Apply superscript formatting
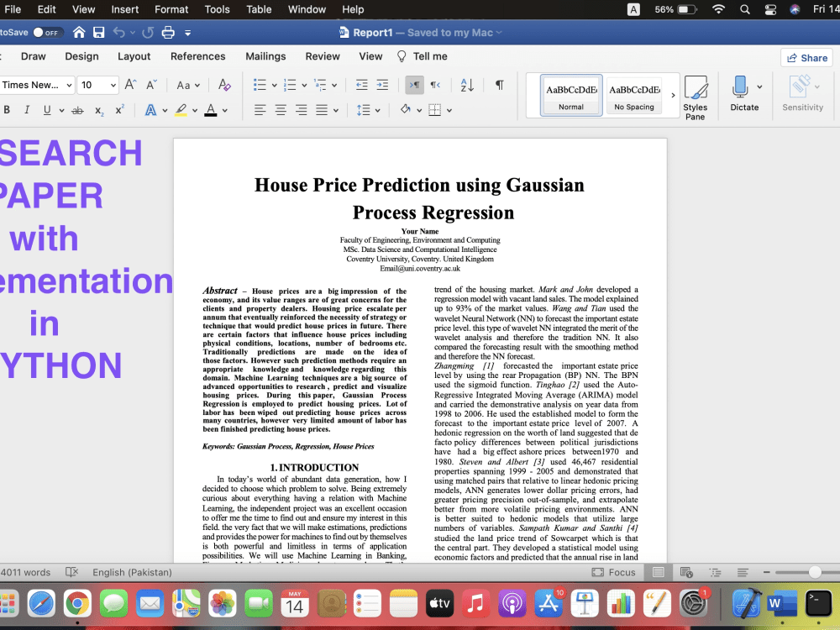Viewport: 840px width, 630px height. click(120, 110)
